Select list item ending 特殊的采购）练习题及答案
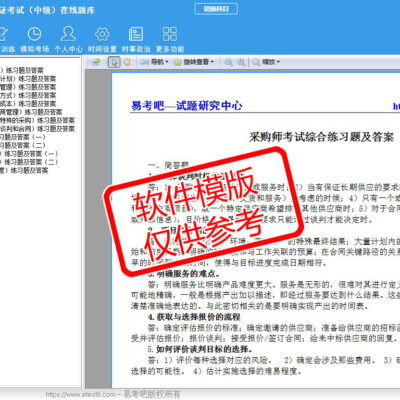This screenshot has width=400, height=400. [37, 120]
